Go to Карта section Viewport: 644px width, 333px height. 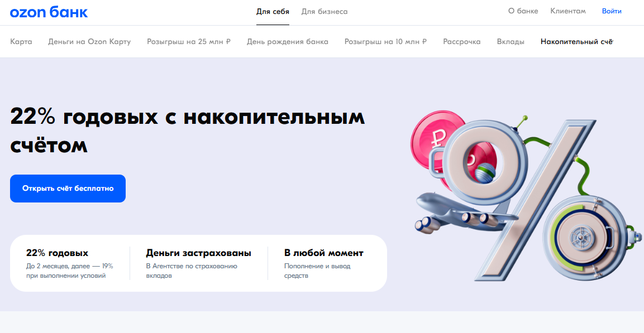pos(21,41)
